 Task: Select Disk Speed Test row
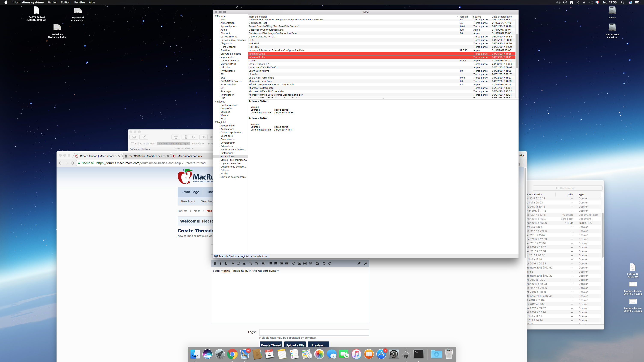[382, 23]
